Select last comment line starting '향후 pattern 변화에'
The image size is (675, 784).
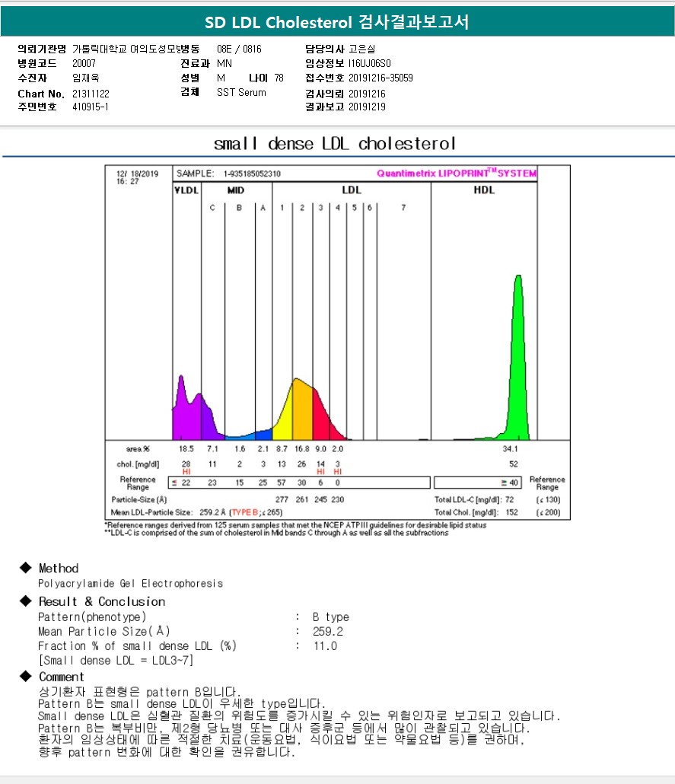[x=167, y=752]
